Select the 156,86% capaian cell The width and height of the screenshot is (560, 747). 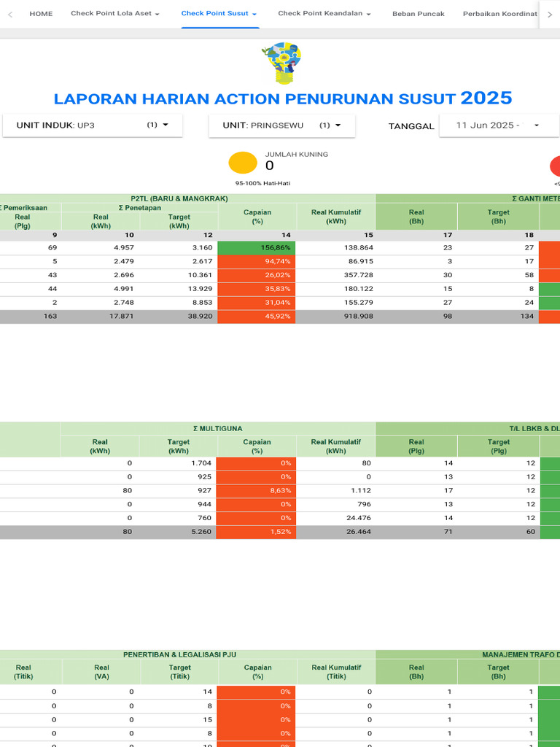tap(257, 248)
